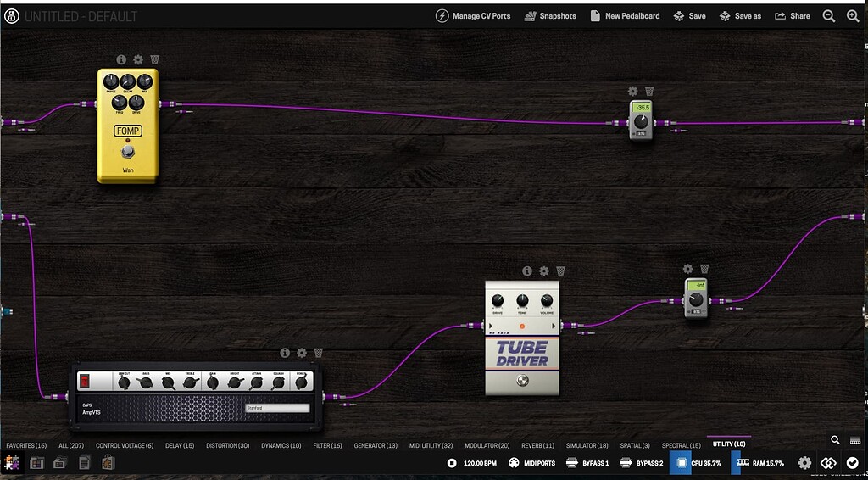This screenshot has width=868, height=480.
Task: Open the banks icon in bottom bar
Action: [x=60, y=463]
